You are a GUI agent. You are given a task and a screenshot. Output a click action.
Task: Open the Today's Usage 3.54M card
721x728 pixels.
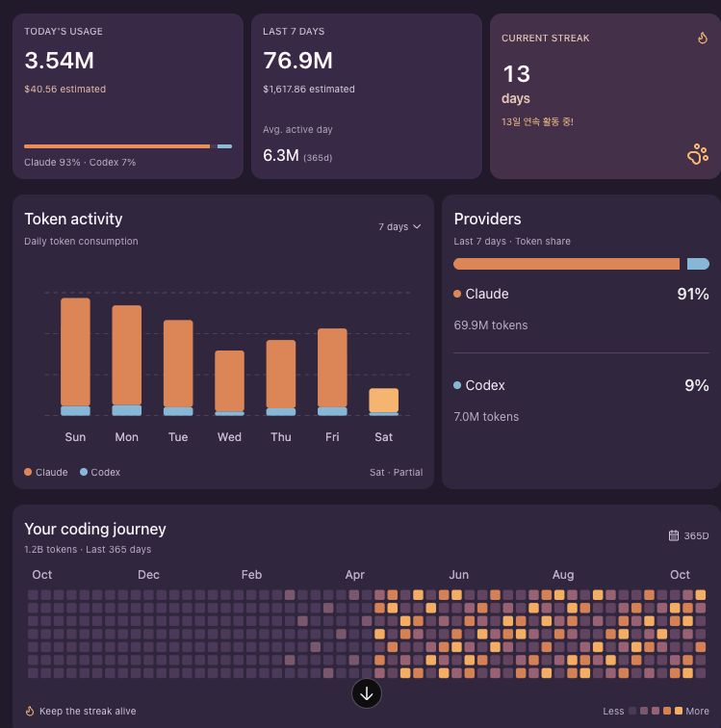[x=128, y=96]
